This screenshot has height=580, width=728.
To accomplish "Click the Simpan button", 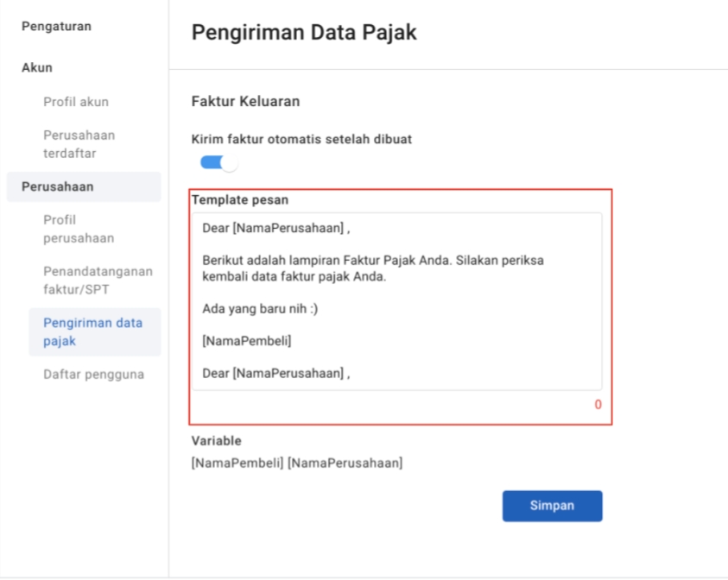I will (x=552, y=506).
